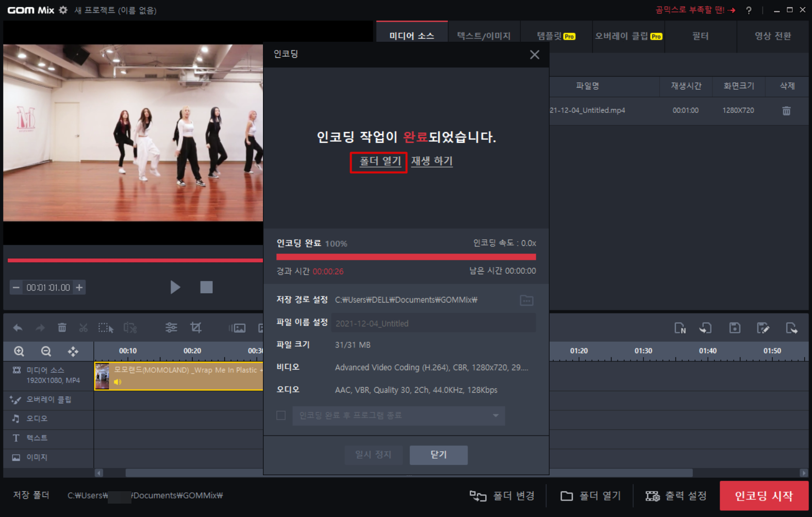Play the preview video
Viewport: 812px width, 517px height.
point(175,287)
